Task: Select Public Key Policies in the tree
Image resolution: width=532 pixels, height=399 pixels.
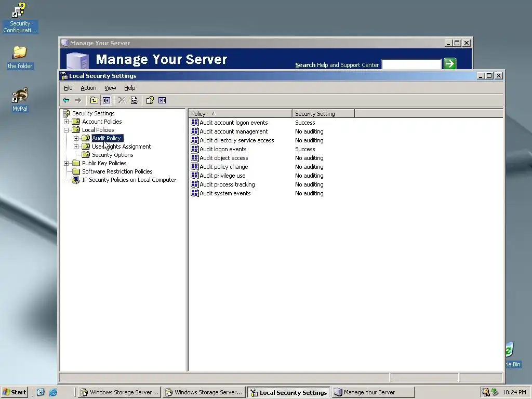Action: (x=104, y=163)
